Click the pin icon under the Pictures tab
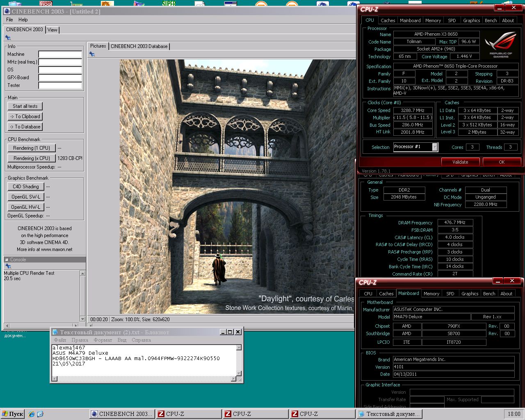 [x=92, y=54]
